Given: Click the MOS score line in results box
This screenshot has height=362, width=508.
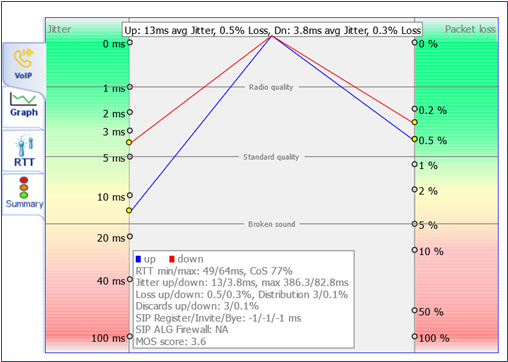Looking at the screenshot, I should (x=171, y=342).
